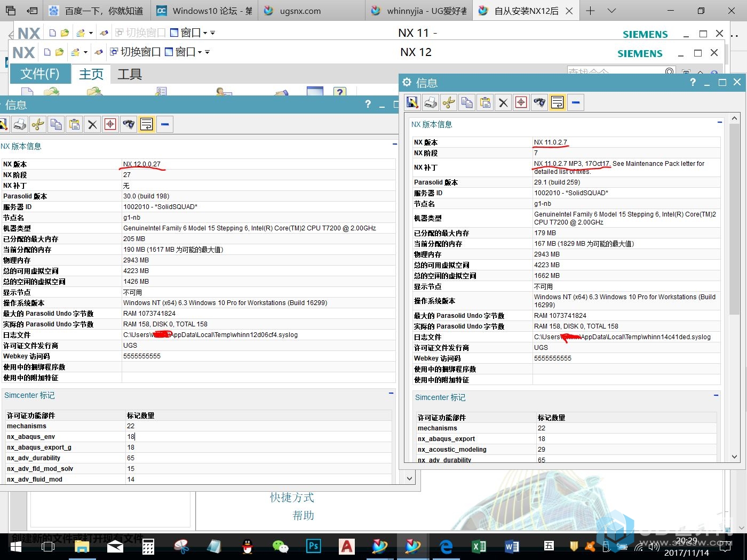Click New file icon in NX 11 title bar

(52, 33)
